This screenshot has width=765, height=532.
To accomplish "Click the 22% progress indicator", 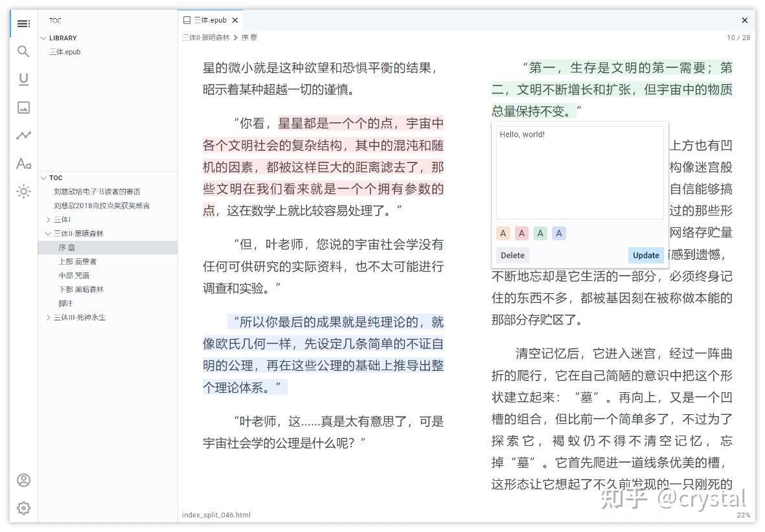I will [743, 515].
